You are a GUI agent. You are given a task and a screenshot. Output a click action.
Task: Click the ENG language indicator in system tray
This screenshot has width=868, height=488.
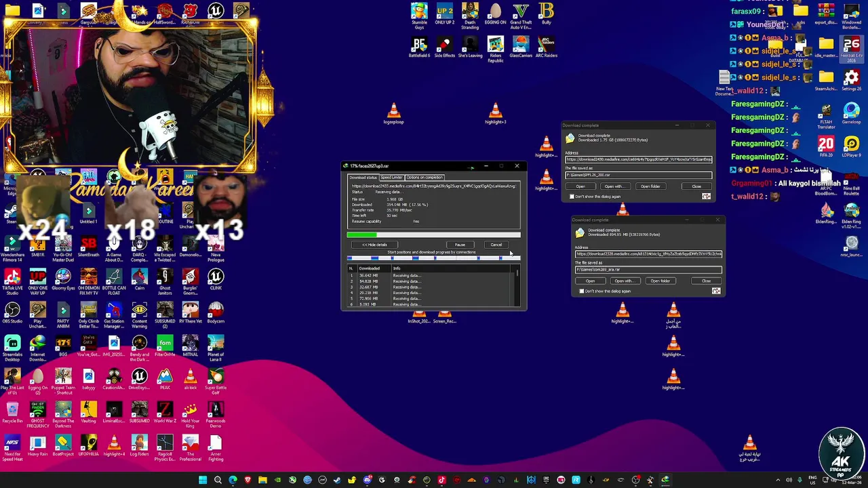pos(812,481)
